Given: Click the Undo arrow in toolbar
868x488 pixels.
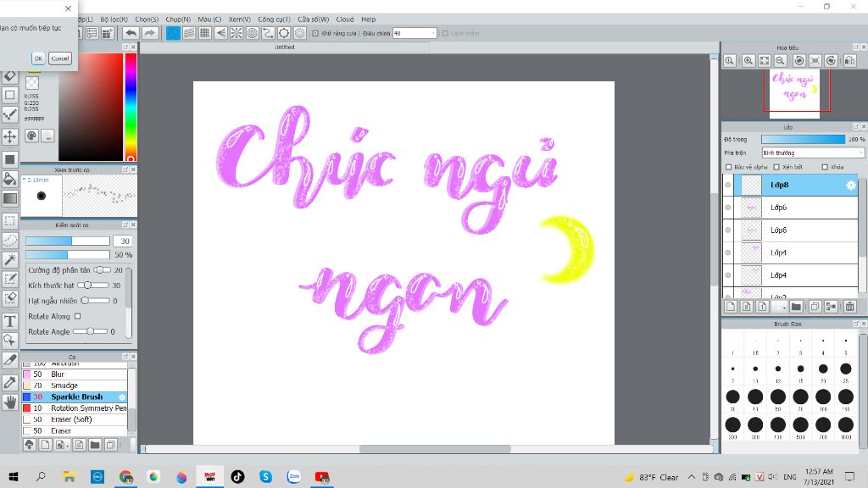Looking at the screenshot, I should pyautogui.click(x=131, y=33).
